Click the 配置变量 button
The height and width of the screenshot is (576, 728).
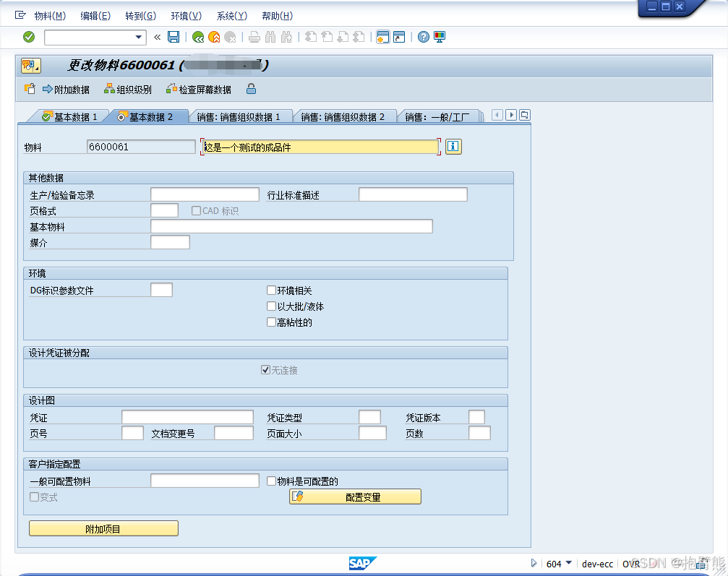tap(355, 497)
